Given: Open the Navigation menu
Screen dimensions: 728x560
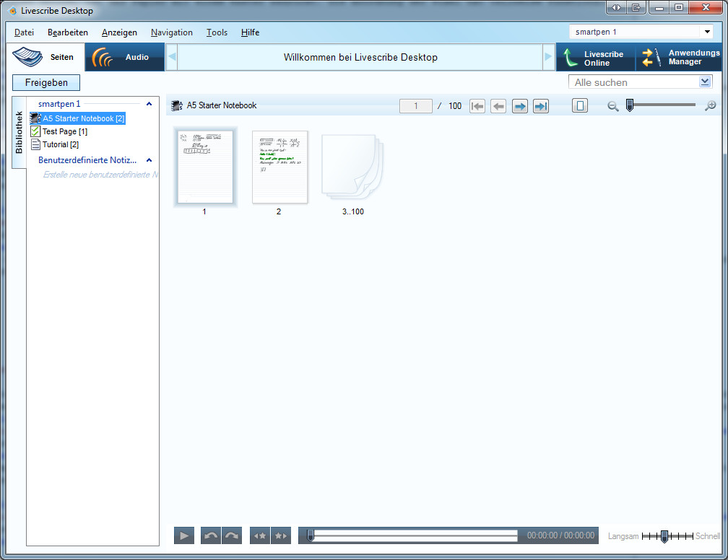Looking at the screenshot, I should pos(172,32).
